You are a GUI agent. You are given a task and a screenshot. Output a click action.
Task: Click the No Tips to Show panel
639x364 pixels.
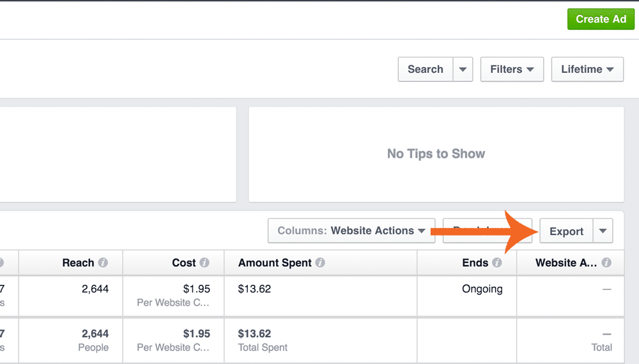click(x=436, y=154)
